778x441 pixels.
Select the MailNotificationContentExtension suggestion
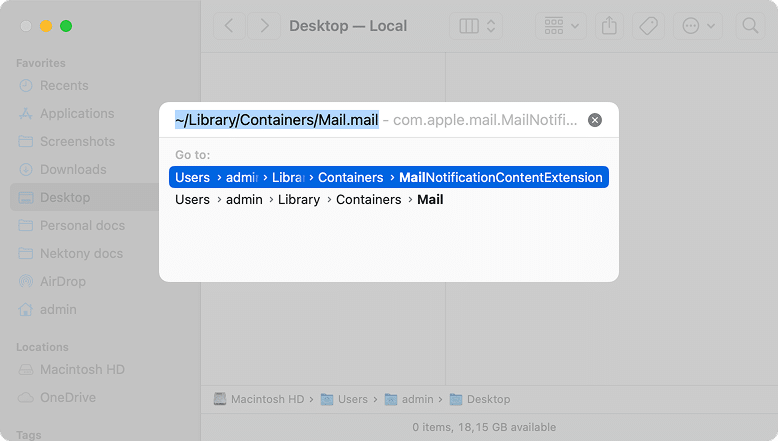pos(389,177)
